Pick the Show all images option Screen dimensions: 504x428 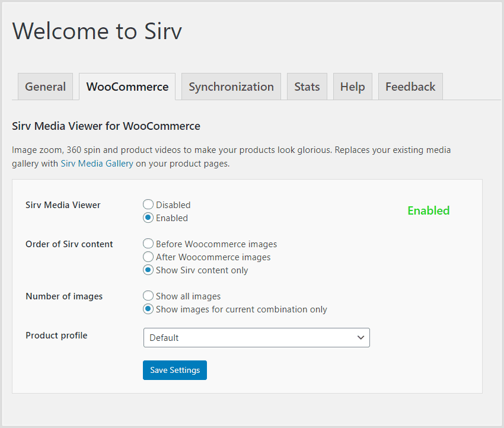click(148, 296)
